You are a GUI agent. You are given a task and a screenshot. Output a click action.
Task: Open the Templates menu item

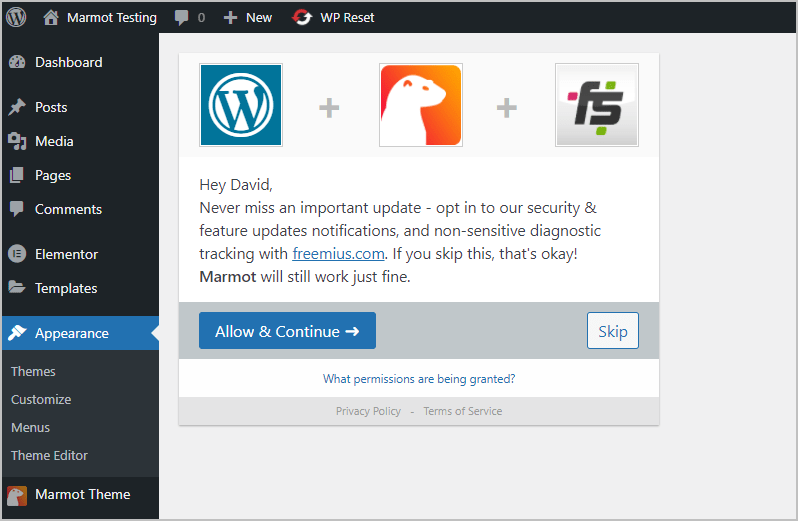click(66, 288)
